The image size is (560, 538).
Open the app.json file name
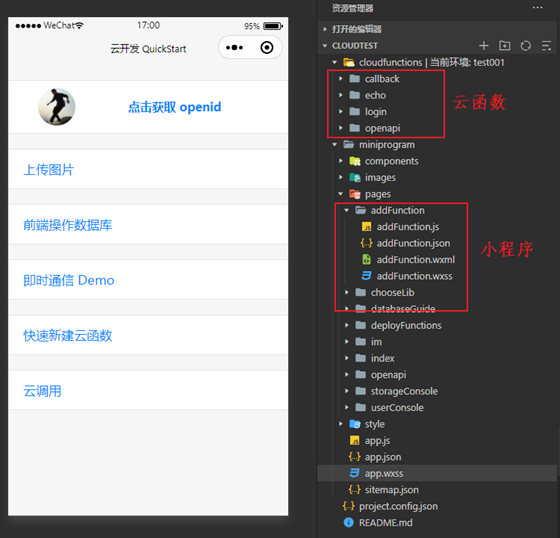[x=383, y=457]
